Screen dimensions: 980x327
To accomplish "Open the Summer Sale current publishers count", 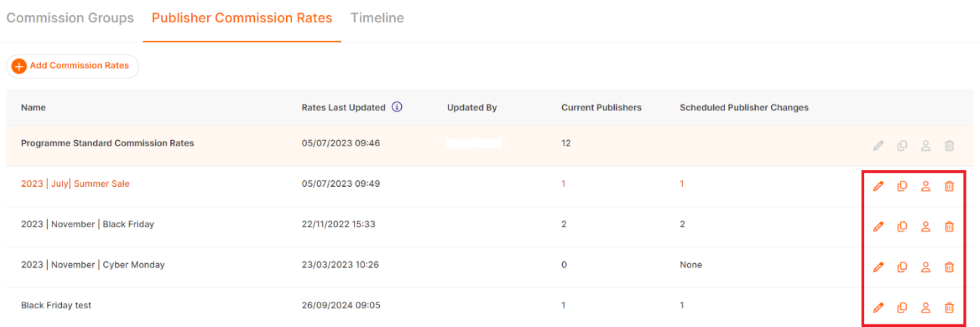I will pos(564,183).
